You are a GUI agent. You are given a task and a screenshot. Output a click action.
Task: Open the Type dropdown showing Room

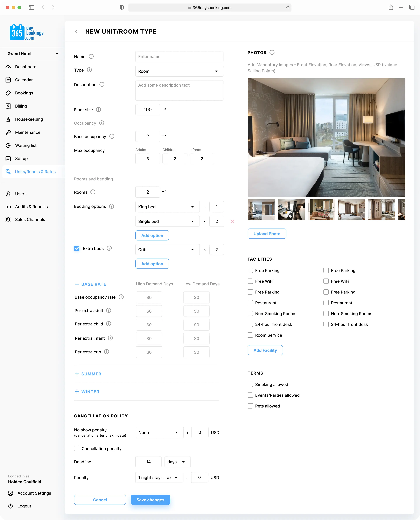point(179,71)
